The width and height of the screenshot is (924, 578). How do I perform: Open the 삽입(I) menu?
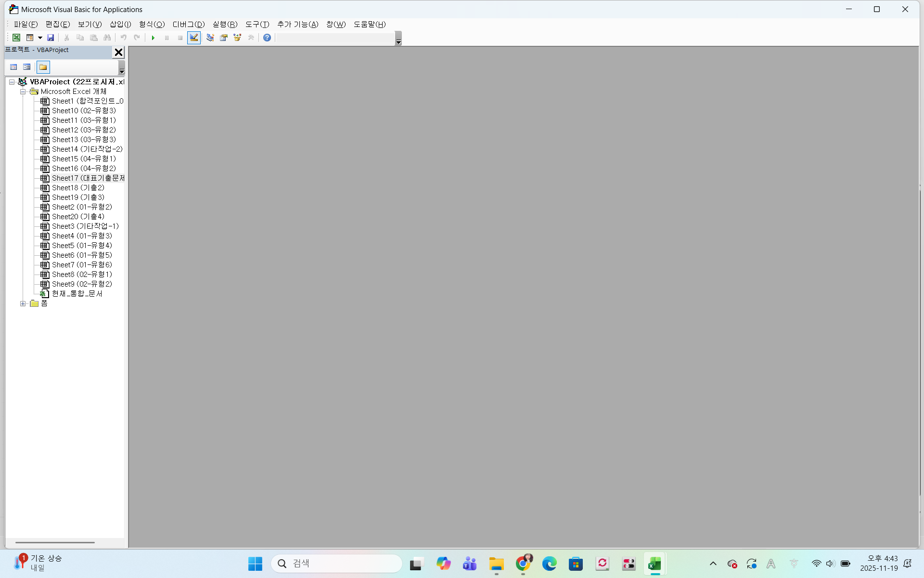120,24
